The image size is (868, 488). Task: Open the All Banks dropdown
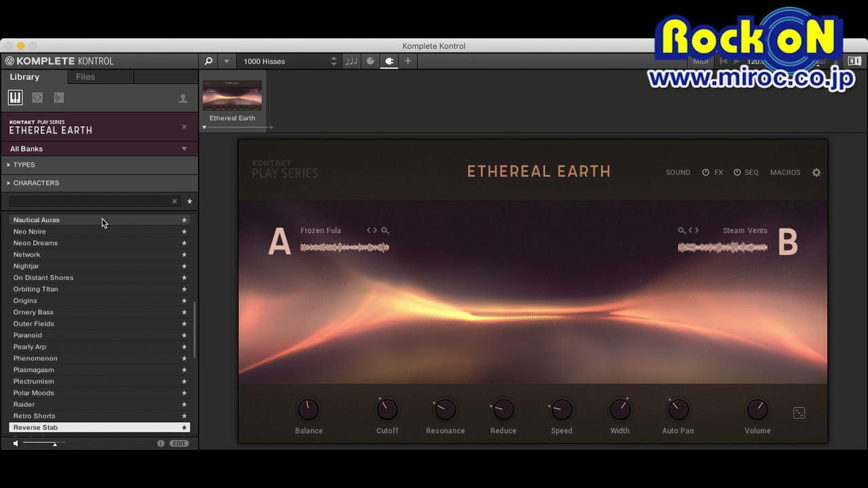click(99, 148)
